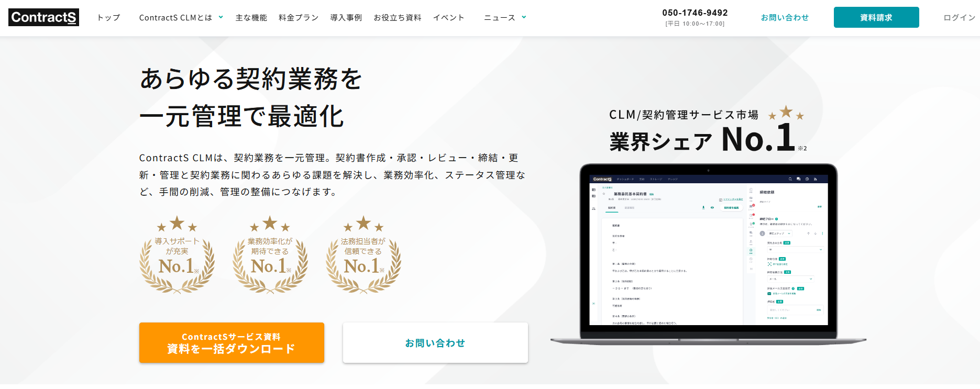This screenshot has width=980, height=389.
Task: Open お役立ち資料 resources
Action: pos(398,18)
